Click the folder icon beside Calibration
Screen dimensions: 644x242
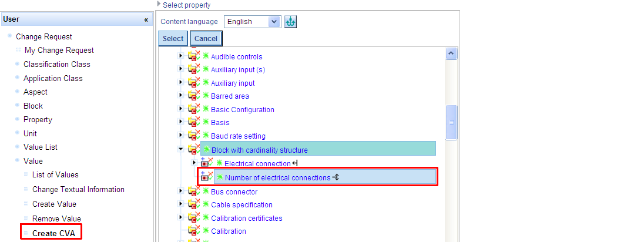click(x=193, y=231)
